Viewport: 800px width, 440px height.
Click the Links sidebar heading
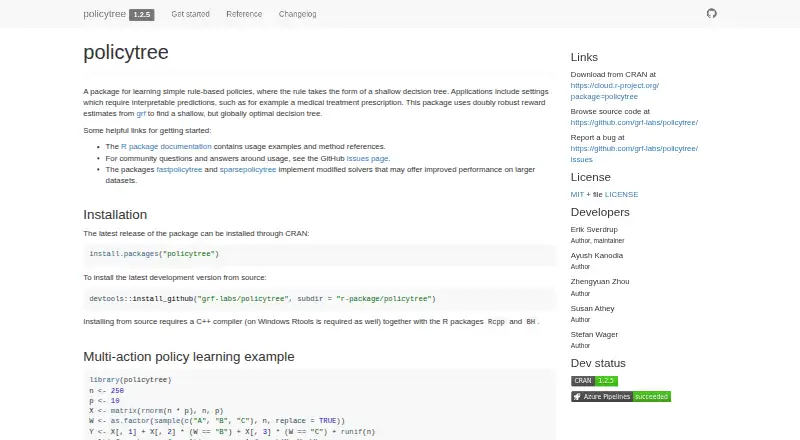[x=584, y=57]
